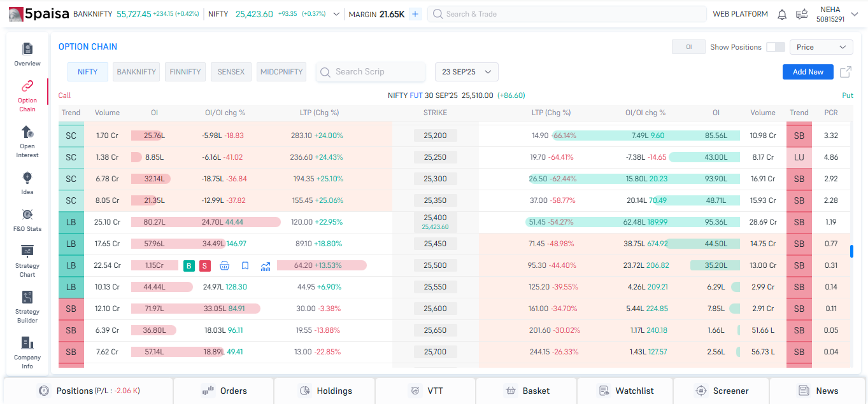This screenshot has width=868, height=404.
Task: Open the Strategy Builder icon
Action: 27,298
